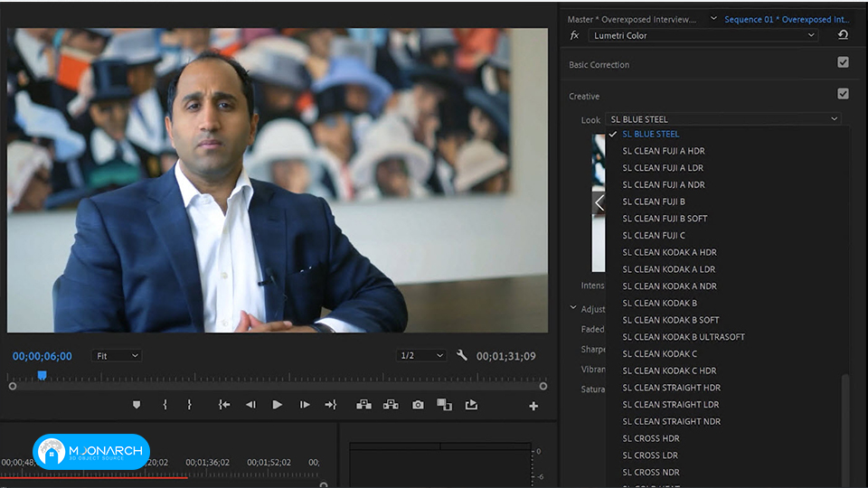Open the Master clip dropdown arrow

pyautogui.click(x=713, y=18)
